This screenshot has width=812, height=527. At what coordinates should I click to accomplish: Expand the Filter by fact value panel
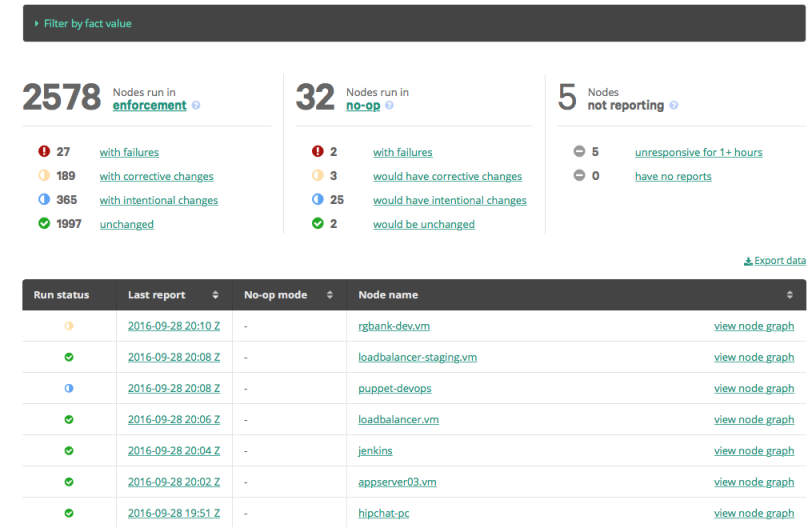click(x=83, y=23)
